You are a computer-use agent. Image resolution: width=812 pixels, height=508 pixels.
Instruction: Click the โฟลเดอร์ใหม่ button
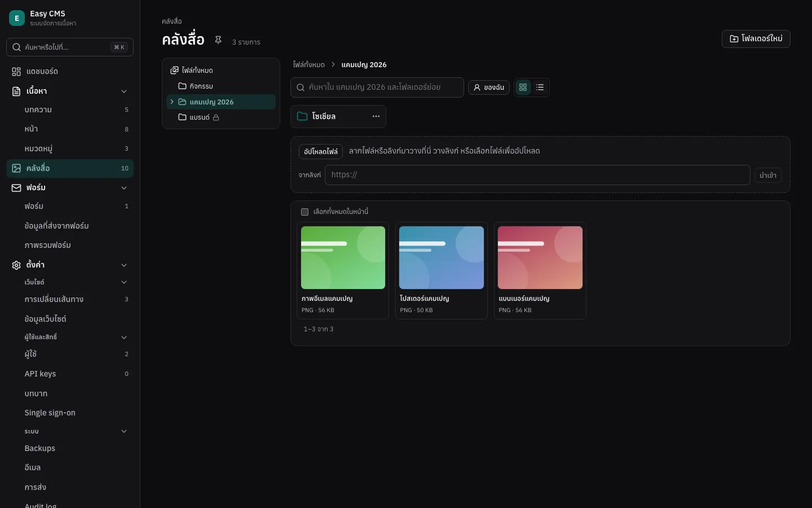click(756, 39)
